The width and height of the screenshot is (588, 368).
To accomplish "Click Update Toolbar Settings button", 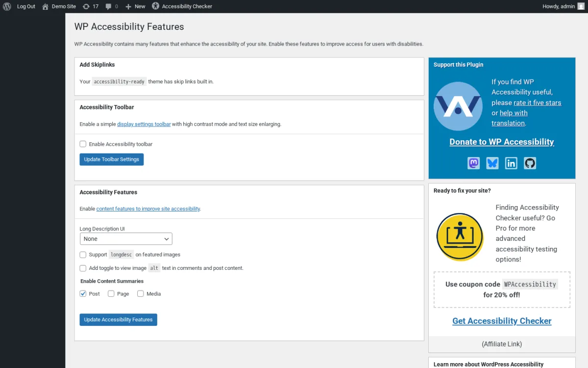I will click(112, 159).
